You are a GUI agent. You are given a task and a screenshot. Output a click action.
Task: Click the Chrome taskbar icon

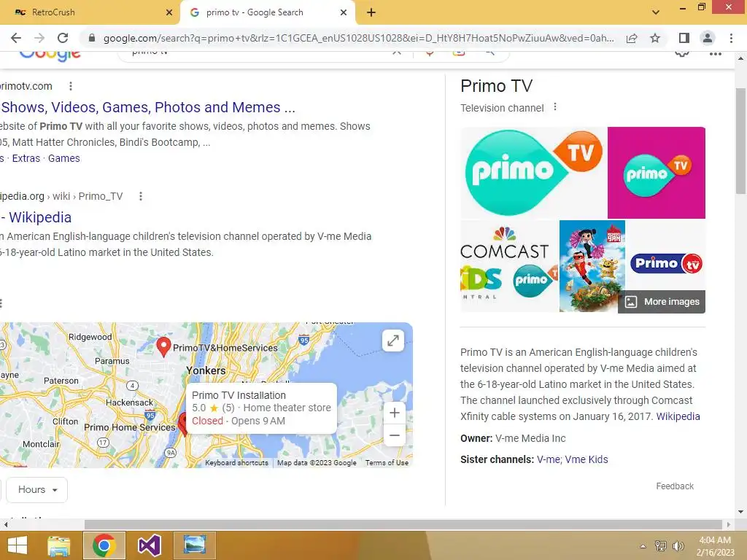(x=104, y=545)
